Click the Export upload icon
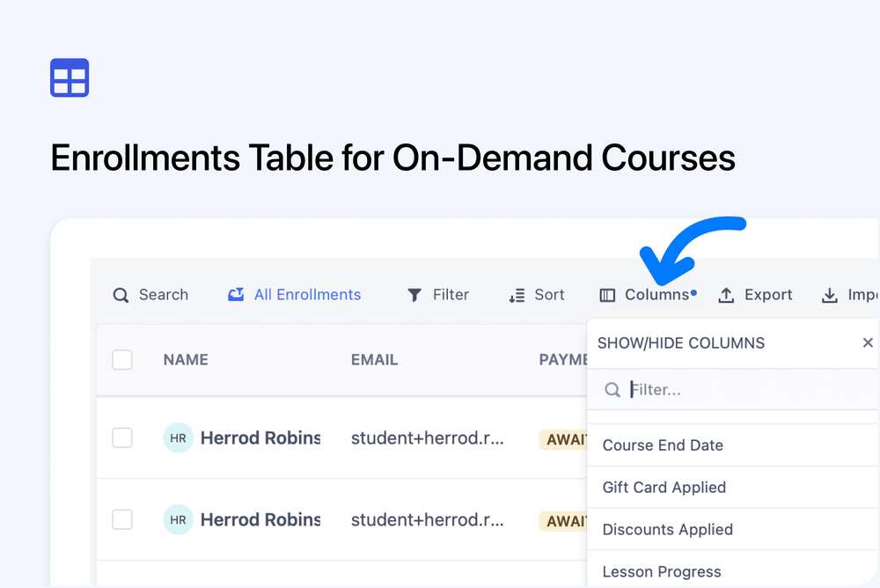880x588 pixels. coord(726,295)
